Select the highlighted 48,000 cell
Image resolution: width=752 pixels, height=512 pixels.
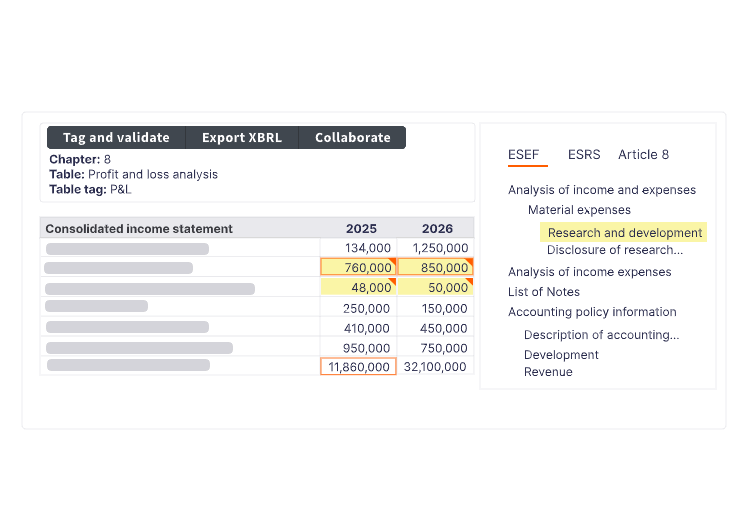coord(358,287)
